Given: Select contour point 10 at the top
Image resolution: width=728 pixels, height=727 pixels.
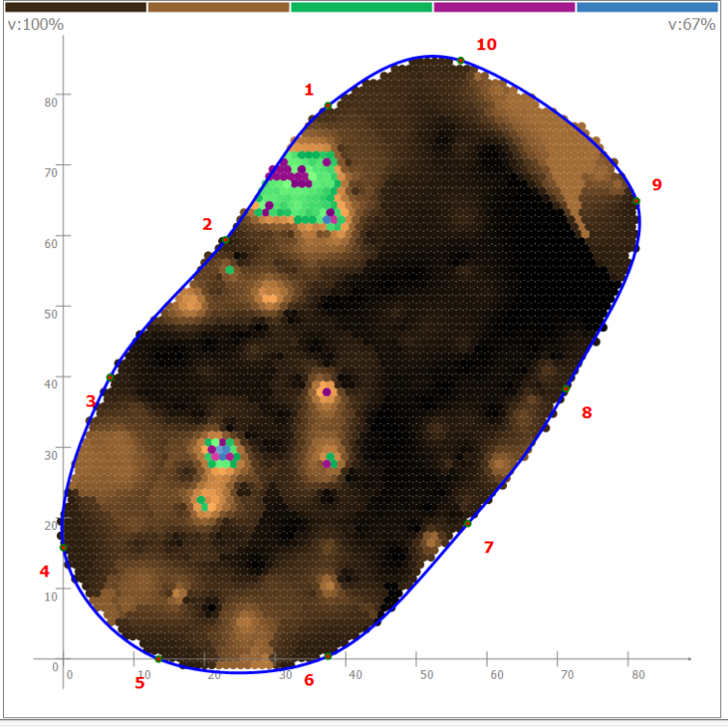Looking at the screenshot, I should click(461, 61).
